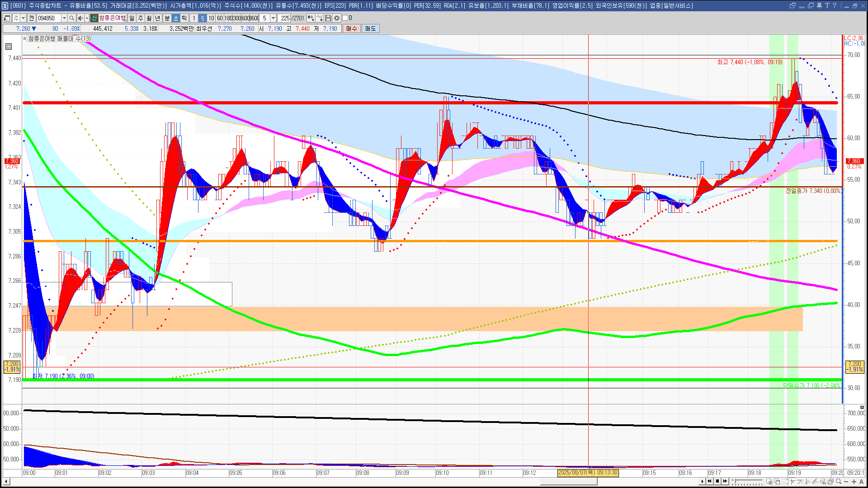Expand the 주 type dropdown arrow
Screen dimensions: 868x488
coord(23,18)
